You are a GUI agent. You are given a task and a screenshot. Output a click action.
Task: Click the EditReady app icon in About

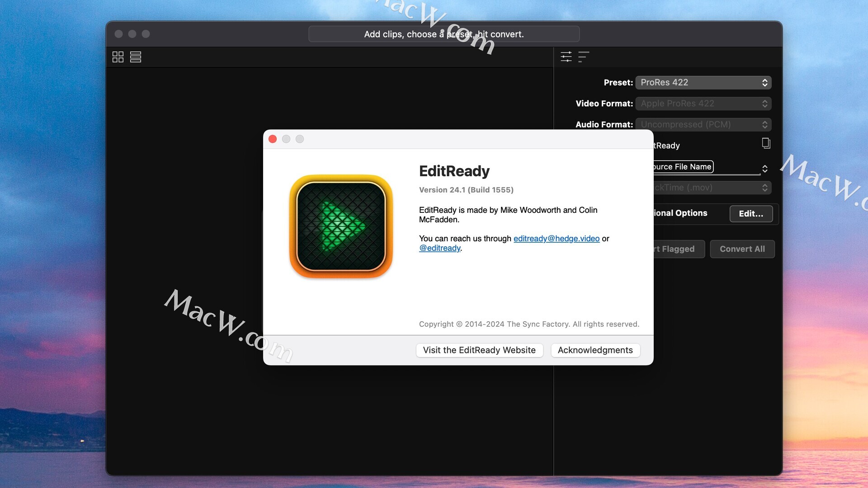(341, 226)
